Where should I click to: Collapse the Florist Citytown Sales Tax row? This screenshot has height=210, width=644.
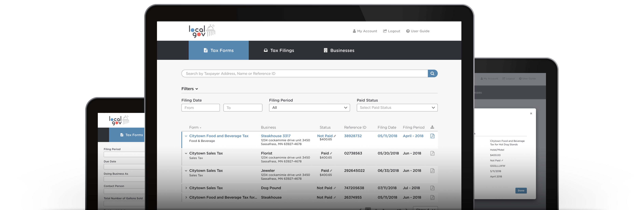coord(186,153)
